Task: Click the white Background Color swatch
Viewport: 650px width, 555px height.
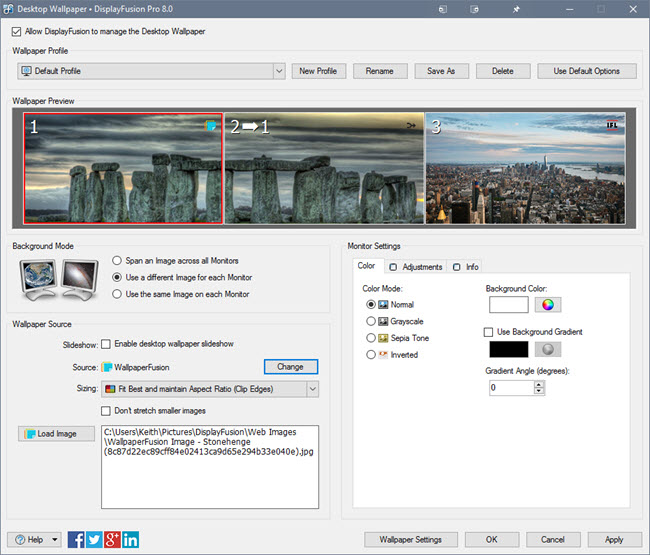Action: (x=509, y=305)
